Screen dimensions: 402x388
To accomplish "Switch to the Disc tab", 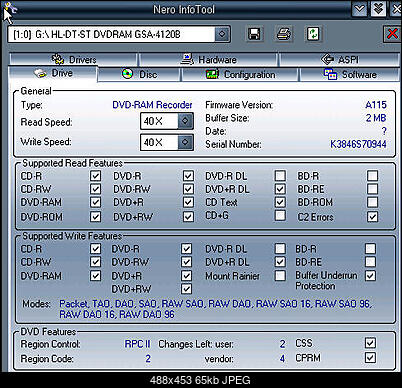I will [x=139, y=74].
